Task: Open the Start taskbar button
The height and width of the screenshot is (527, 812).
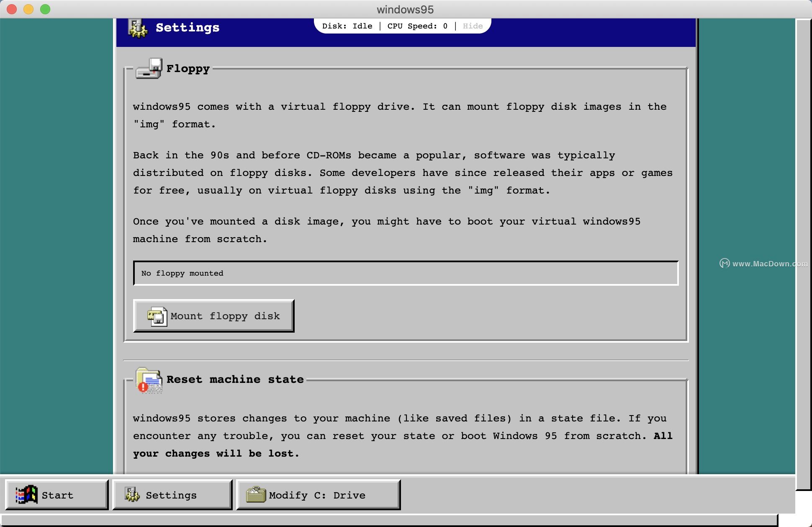Action: point(57,495)
